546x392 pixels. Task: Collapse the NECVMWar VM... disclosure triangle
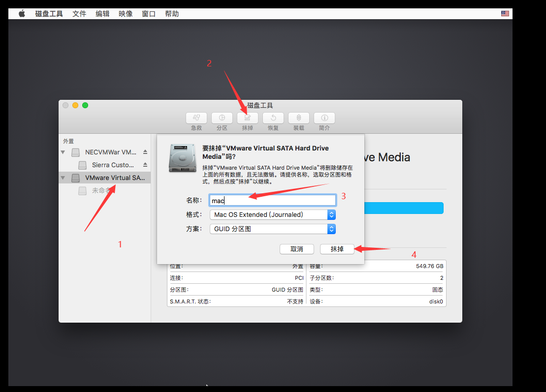[63, 152]
